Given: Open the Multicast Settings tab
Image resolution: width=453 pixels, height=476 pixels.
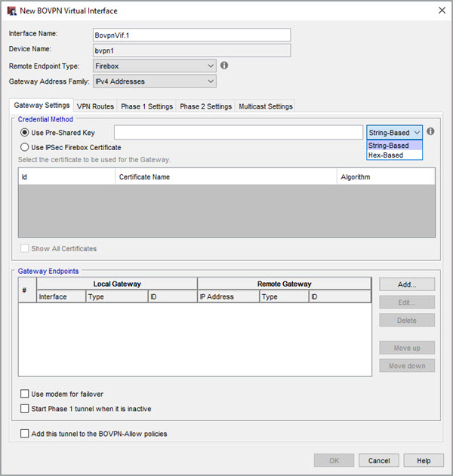Looking at the screenshot, I should coord(265,106).
